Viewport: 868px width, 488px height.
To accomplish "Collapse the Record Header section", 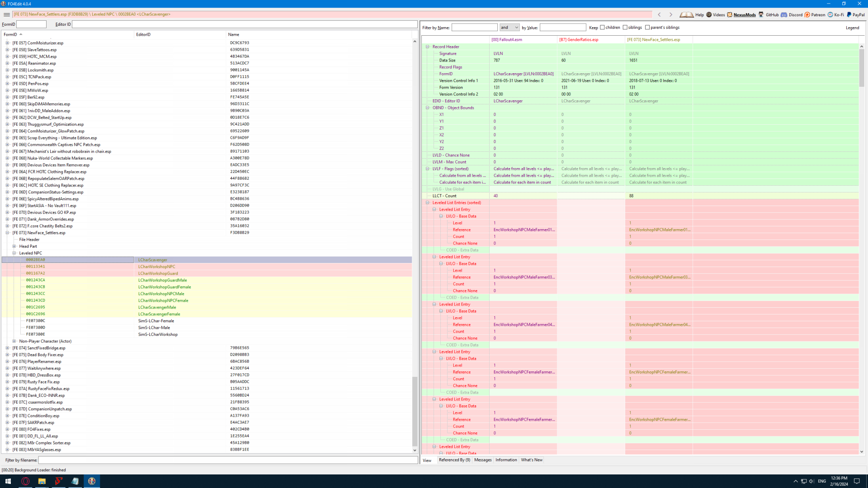I will coord(428,47).
